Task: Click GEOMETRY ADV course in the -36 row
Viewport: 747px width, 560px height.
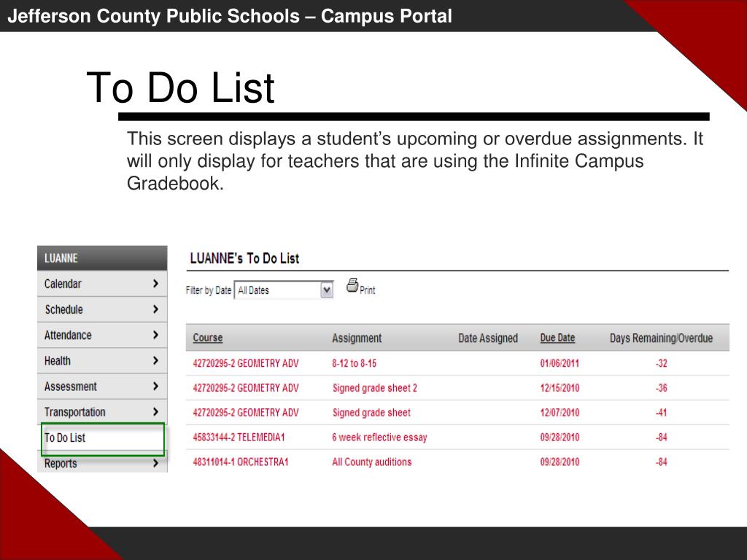Action: pos(245,388)
